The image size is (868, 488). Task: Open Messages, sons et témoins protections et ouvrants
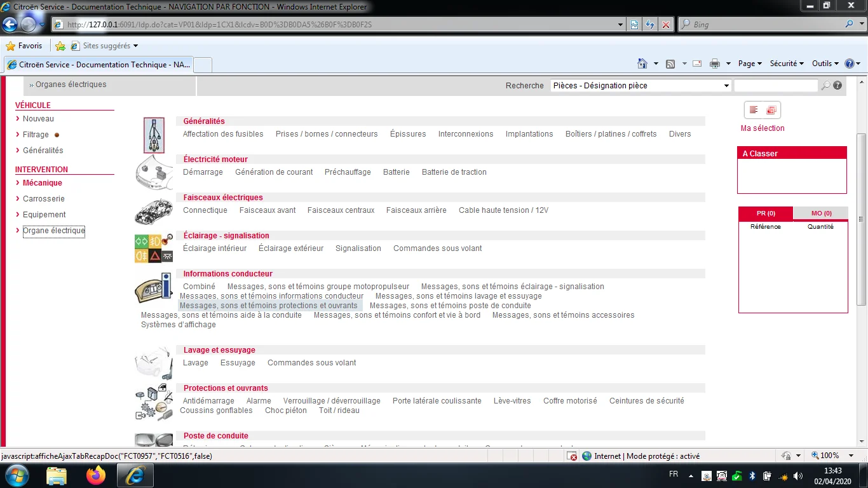point(269,306)
